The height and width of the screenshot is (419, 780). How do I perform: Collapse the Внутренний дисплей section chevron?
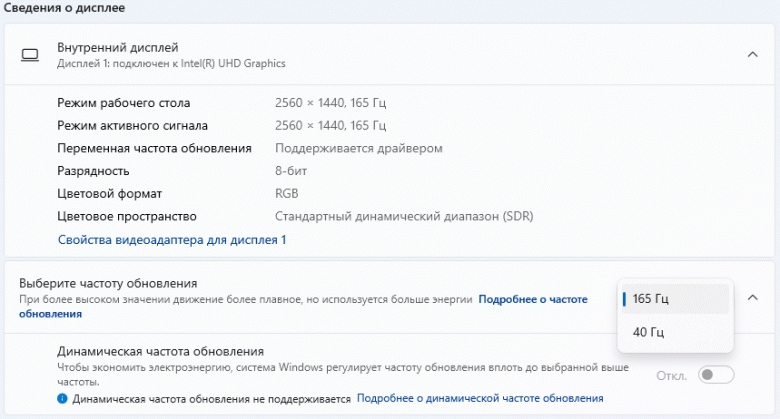pyautogui.click(x=753, y=55)
